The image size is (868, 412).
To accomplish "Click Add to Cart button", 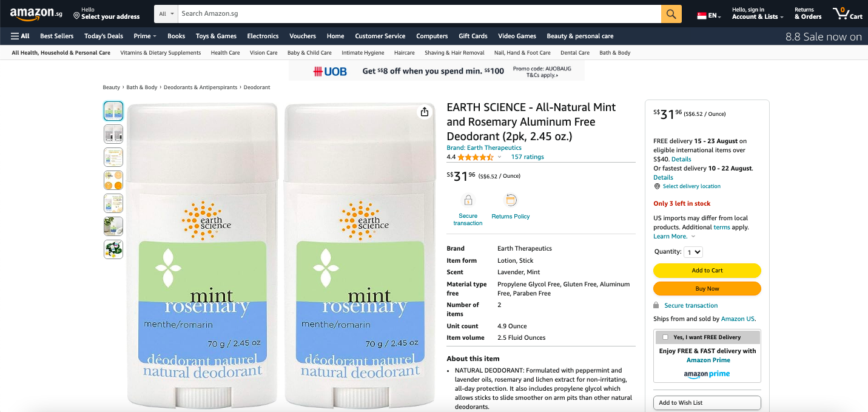I will point(707,271).
